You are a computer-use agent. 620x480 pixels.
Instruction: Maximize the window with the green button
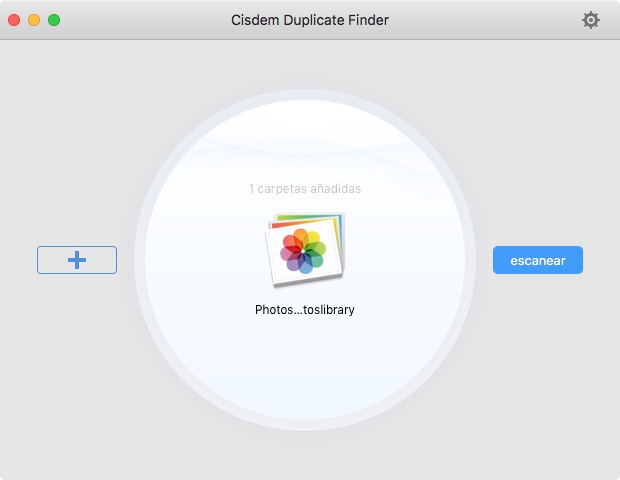pos(54,20)
